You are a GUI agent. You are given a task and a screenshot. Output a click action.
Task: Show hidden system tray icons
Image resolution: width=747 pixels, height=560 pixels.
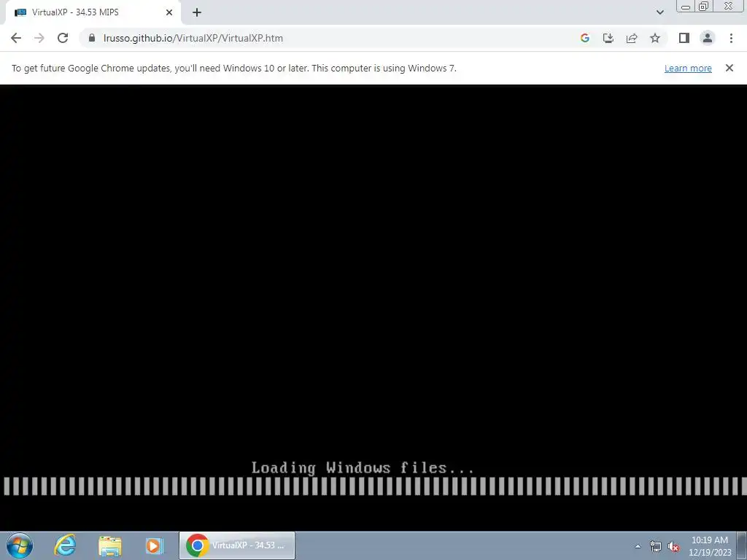tap(638, 546)
